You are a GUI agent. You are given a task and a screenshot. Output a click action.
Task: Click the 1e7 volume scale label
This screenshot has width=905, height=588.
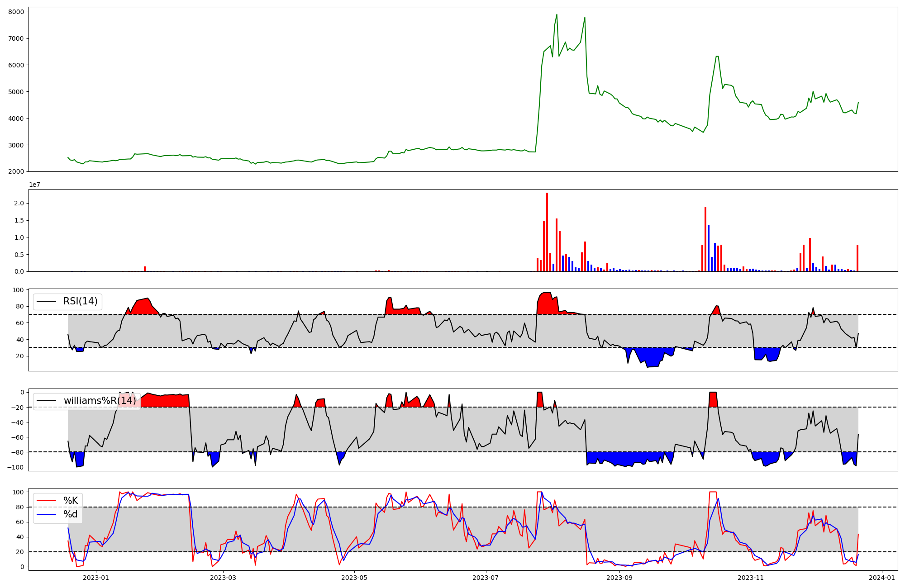34,185
